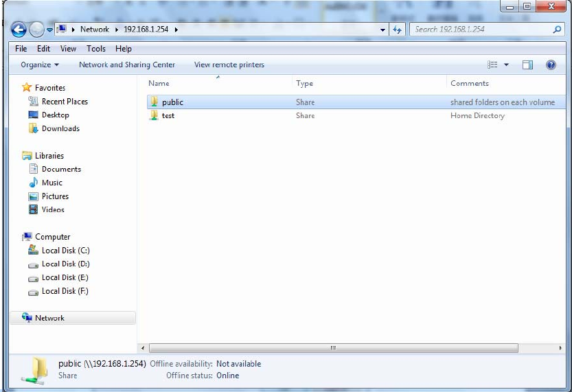This screenshot has height=392, width=572.
Task: Click the scrollbar left arrow
Action: [x=143, y=348]
